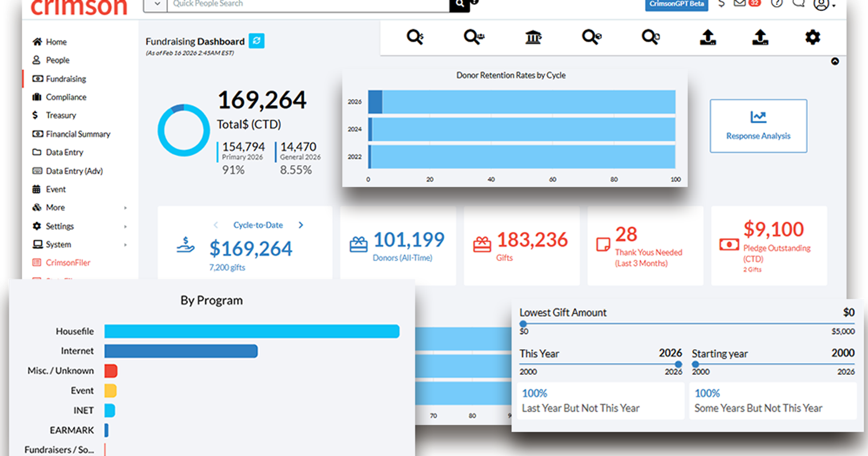
Task: Click the 2026 bar in Donor Retention chart
Action: [522, 102]
